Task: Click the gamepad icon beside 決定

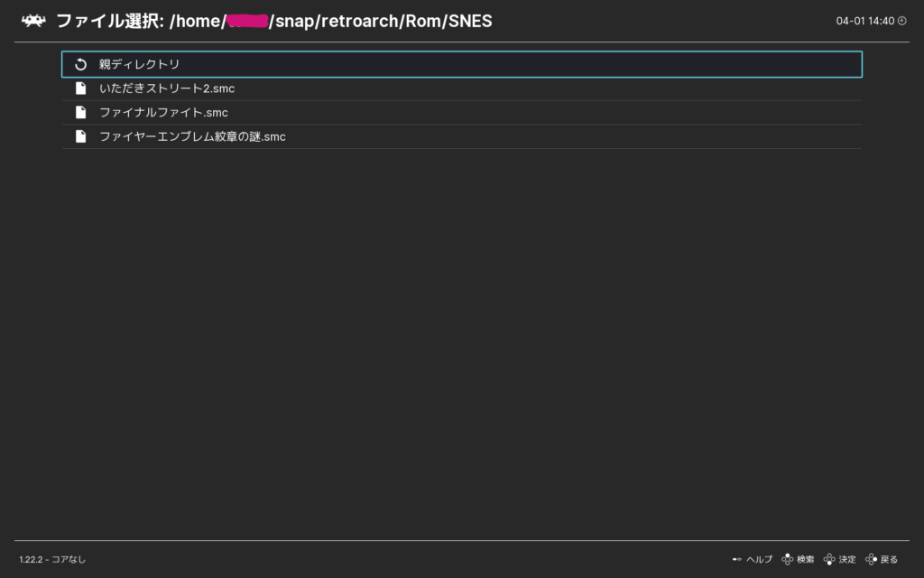Action: pyautogui.click(x=829, y=560)
